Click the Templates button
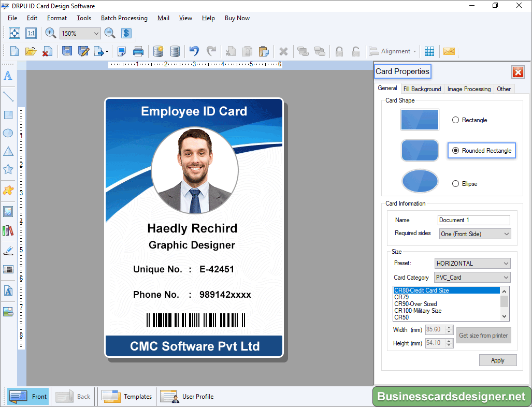Screen dimensions: 532x407 (127, 396)
